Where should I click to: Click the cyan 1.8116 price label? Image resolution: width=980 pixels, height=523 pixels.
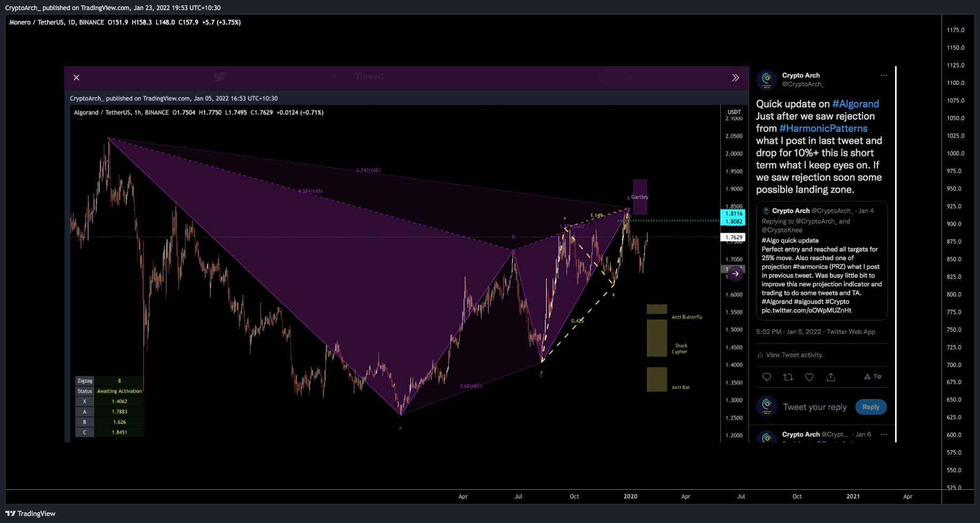[733, 213]
